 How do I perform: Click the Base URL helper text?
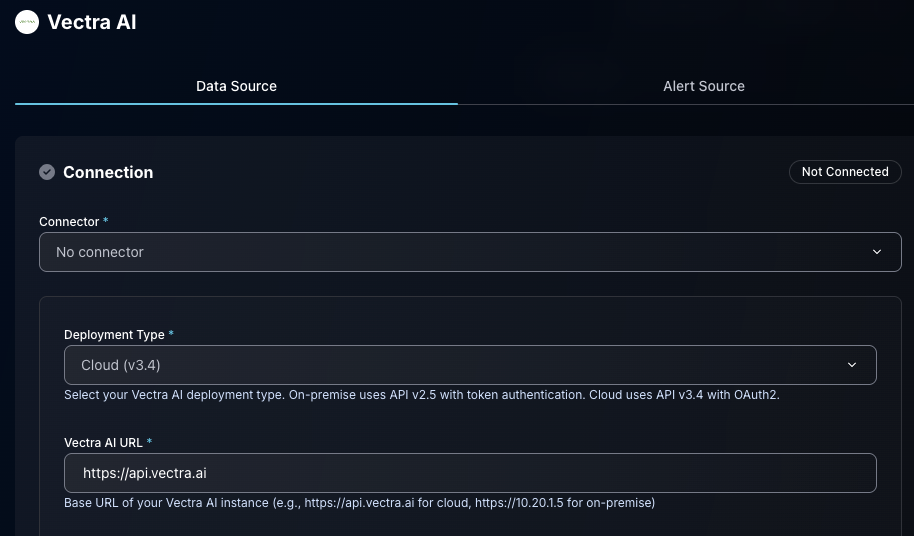(x=359, y=503)
